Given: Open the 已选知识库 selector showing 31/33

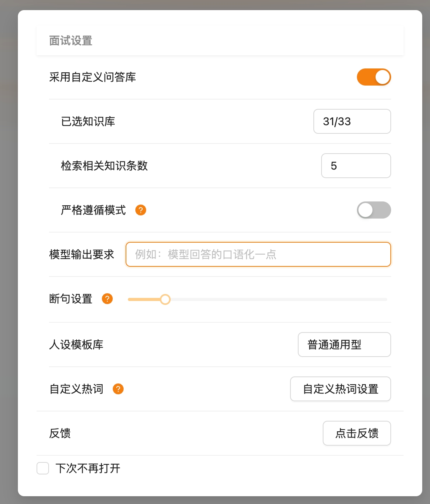Looking at the screenshot, I should tap(352, 121).
